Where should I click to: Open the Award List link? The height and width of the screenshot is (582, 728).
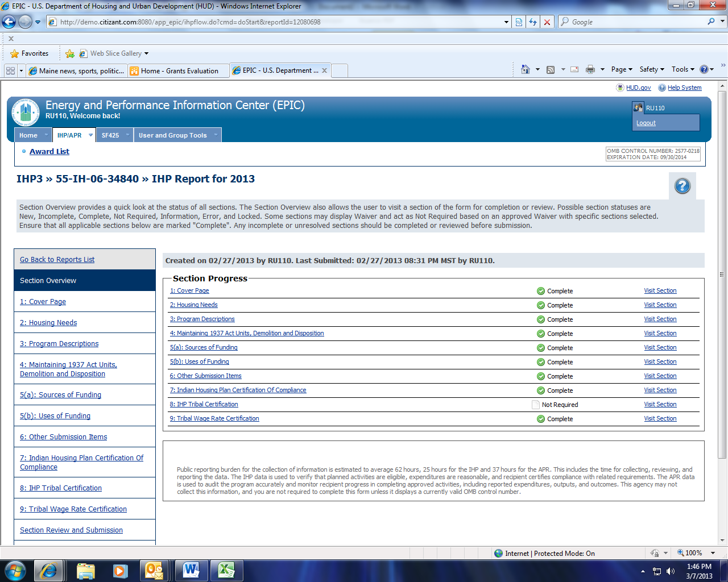(x=49, y=151)
